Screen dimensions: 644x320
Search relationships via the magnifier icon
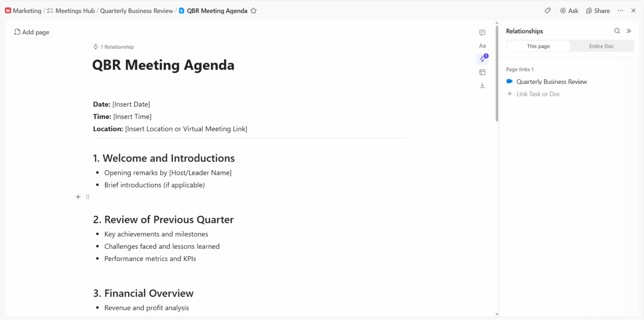(617, 31)
